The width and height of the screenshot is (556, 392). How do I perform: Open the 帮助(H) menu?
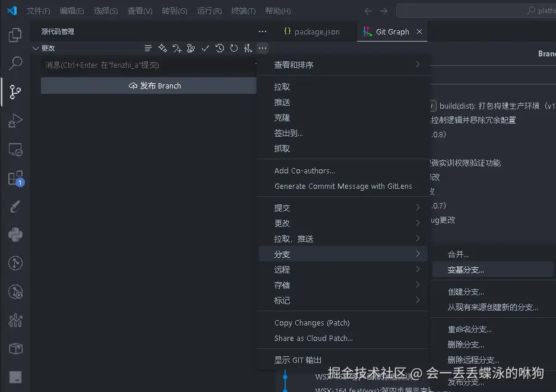[277, 11]
